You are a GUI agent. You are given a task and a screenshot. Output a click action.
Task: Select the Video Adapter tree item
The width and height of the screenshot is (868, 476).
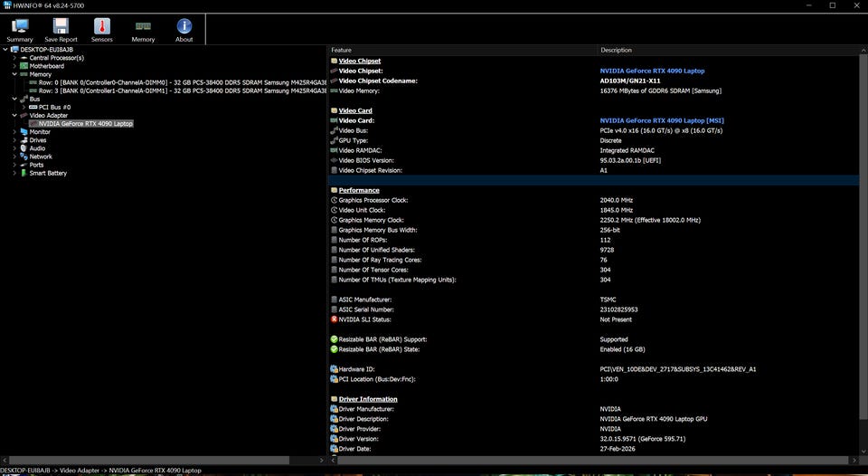click(49, 115)
